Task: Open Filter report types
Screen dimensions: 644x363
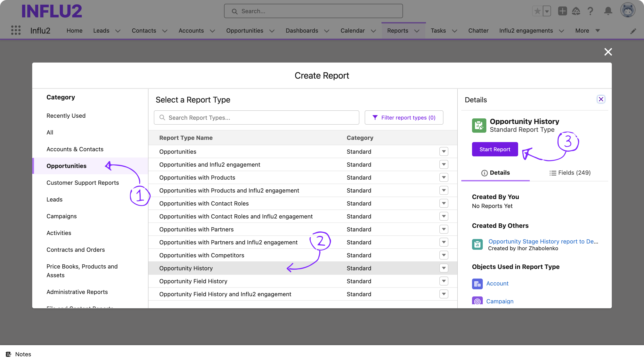Action: pyautogui.click(x=404, y=118)
